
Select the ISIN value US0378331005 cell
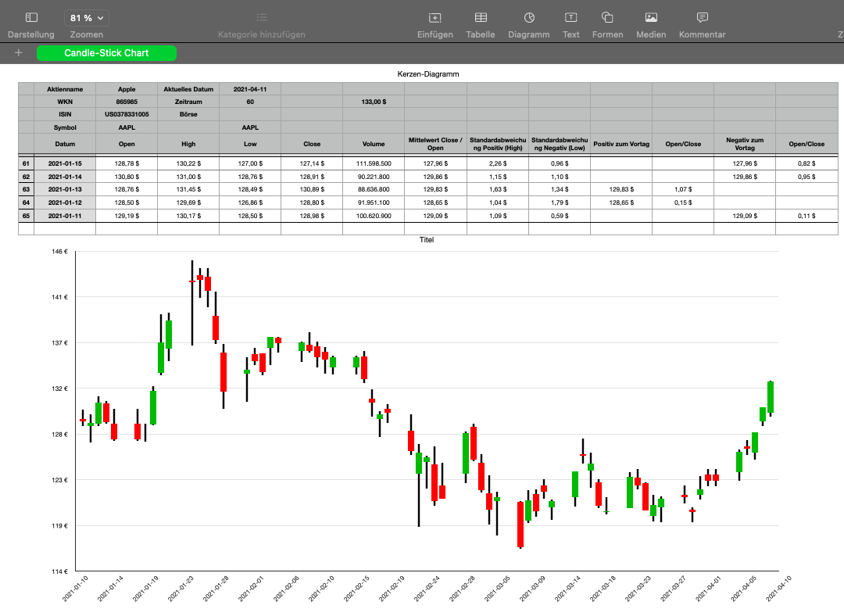127,114
